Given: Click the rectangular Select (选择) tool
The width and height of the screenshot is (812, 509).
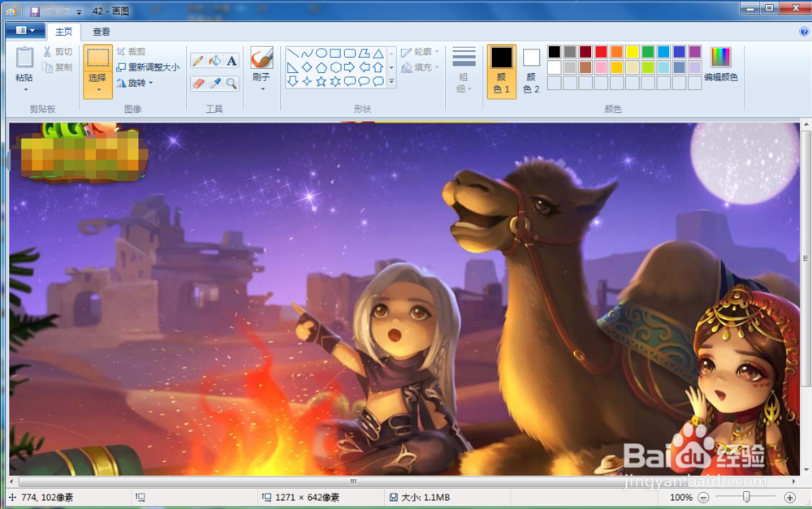Looking at the screenshot, I should pyautogui.click(x=97, y=58).
